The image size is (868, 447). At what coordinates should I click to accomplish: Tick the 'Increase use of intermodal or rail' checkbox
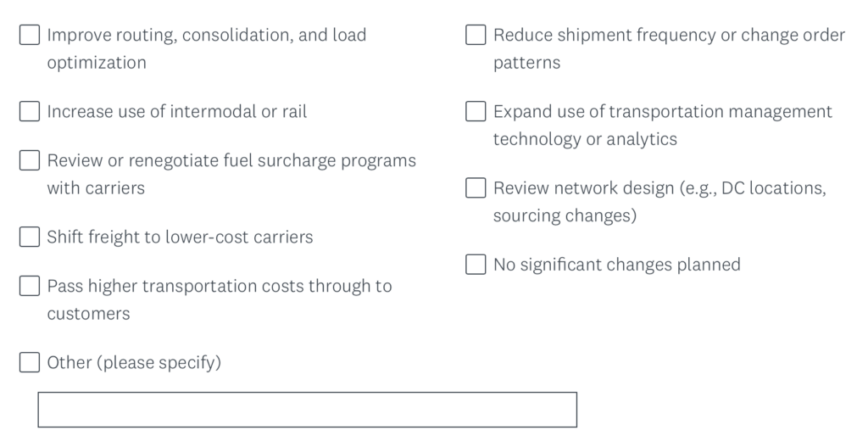pyautogui.click(x=30, y=111)
